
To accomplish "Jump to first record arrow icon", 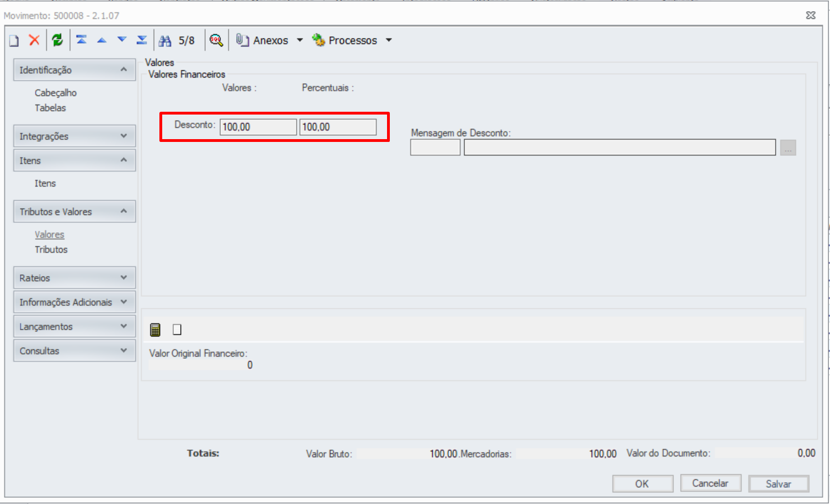I will pyautogui.click(x=82, y=40).
